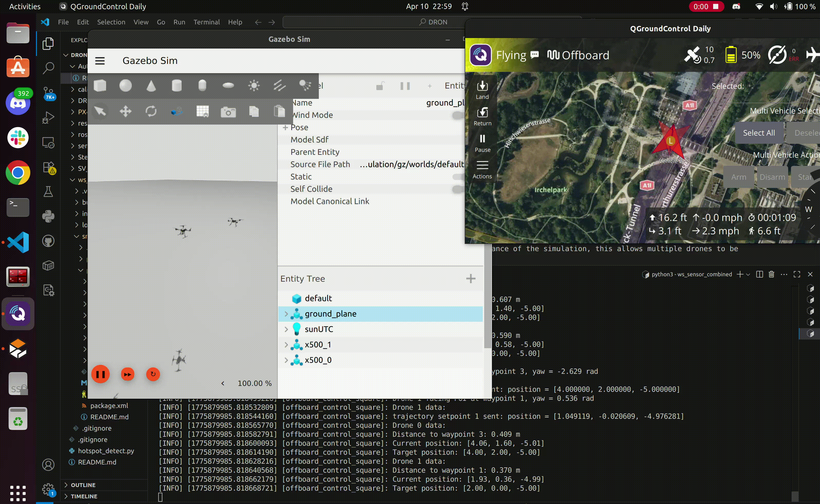The width and height of the screenshot is (820, 504).
Task: Click the QGroundControl Q logo icon
Action: [x=480, y=55]
